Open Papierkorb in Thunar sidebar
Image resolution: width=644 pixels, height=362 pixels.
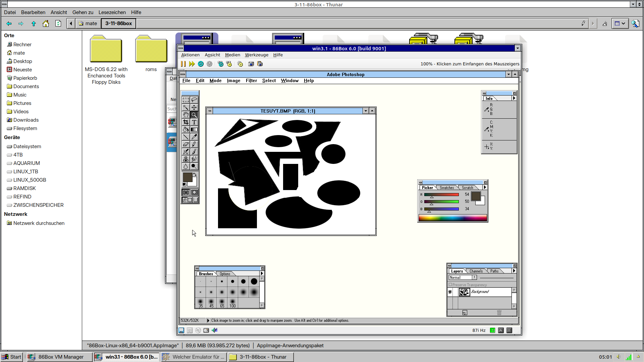pos(25,78)
